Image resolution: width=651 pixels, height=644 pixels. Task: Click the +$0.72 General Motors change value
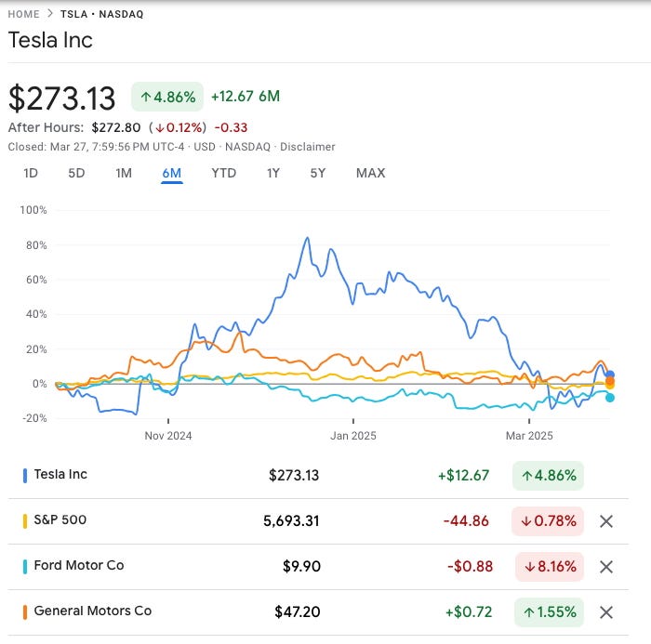click(x=469, y=612)
